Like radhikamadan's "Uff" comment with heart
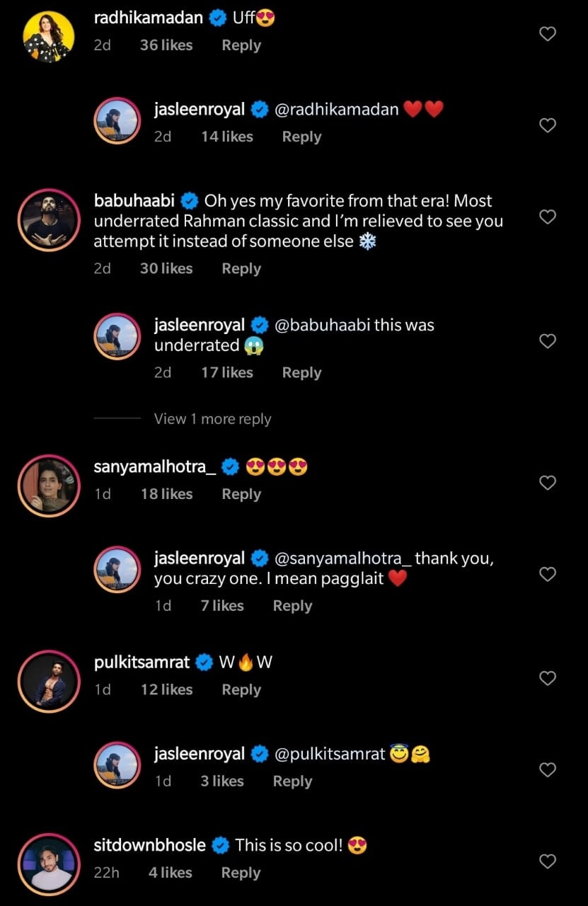Image resolution: width=588 pixels, height=906 pixels. [x=548, y=34]
